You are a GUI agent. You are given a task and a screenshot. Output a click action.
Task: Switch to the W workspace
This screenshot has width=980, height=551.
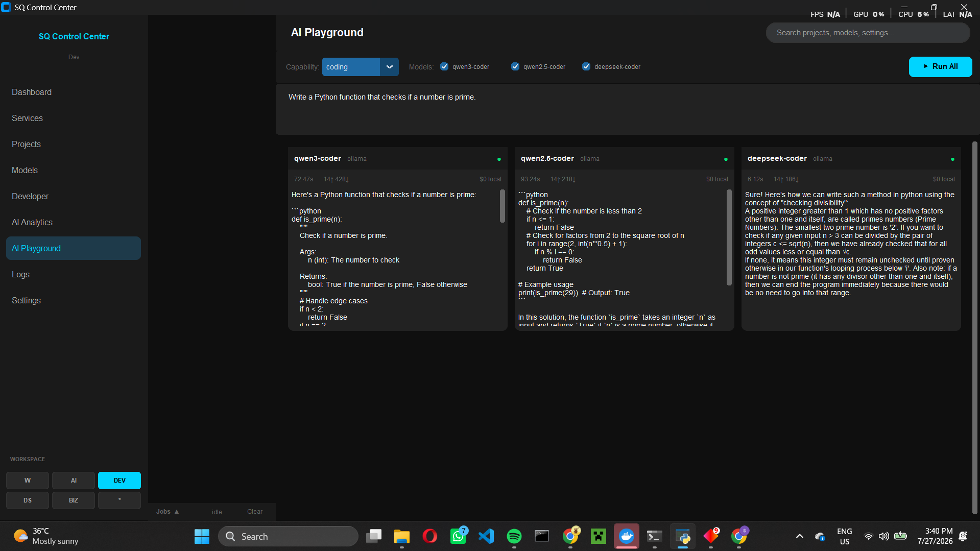click(x=28, y=481)
